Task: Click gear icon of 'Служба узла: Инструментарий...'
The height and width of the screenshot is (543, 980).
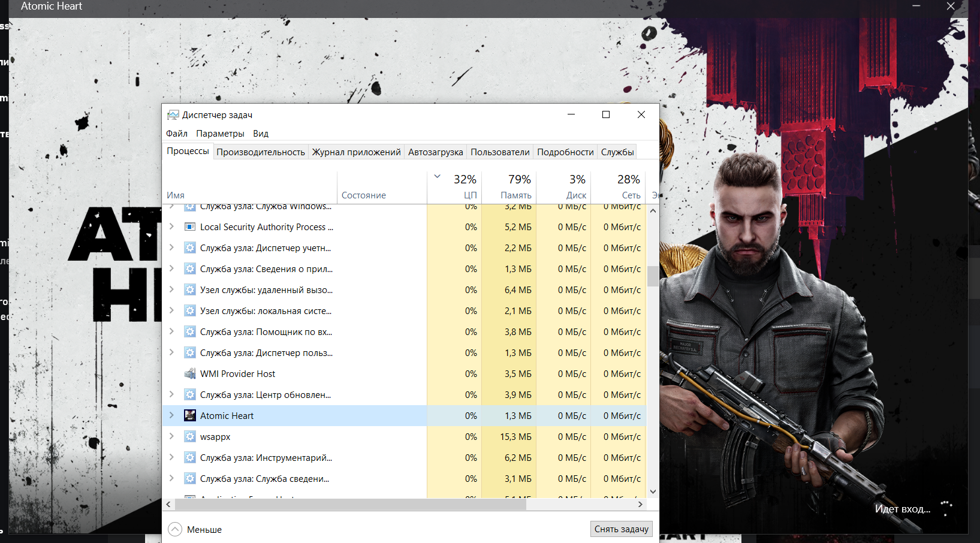Action: 190,458
